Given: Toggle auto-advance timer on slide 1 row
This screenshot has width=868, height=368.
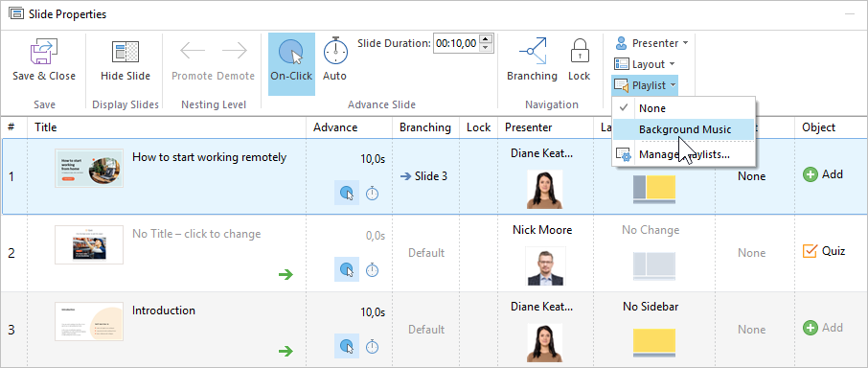Looking at the screenshot, I should [x=373, y=194].
